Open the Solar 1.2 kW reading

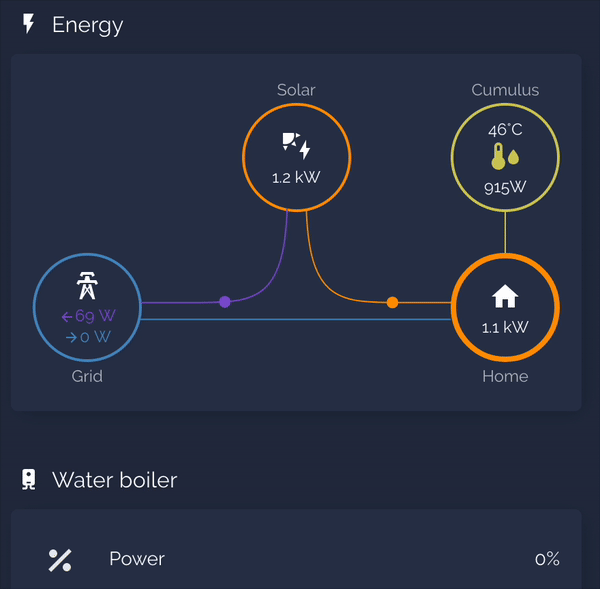tap(296, 177)
